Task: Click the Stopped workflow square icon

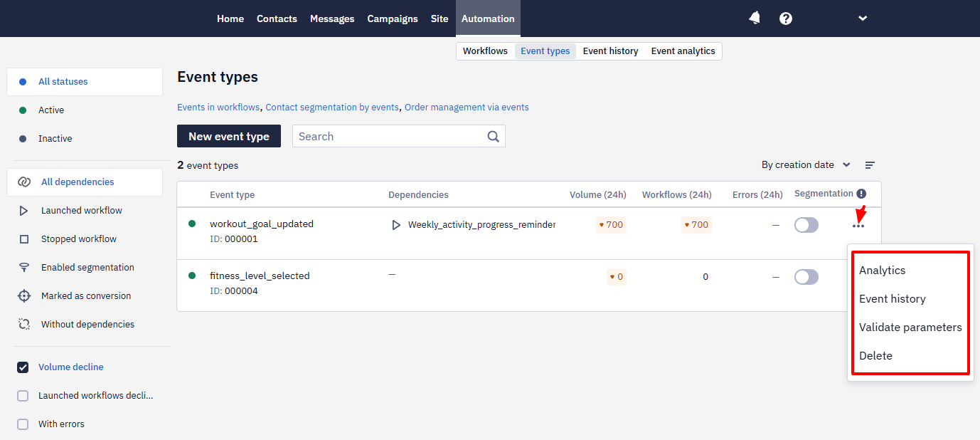Action: (x=23, y=239)
